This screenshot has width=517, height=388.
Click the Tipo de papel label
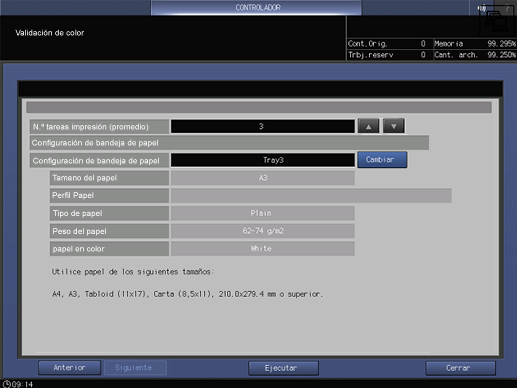109,213
